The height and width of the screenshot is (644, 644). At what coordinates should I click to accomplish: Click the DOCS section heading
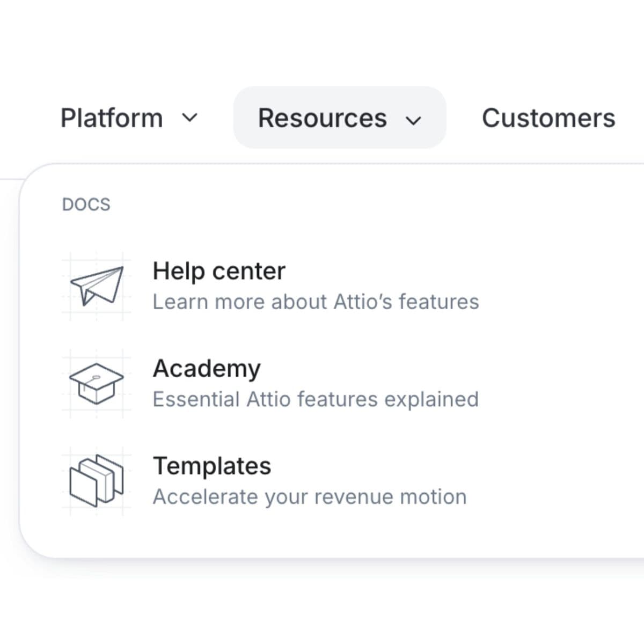click(86, 204)
